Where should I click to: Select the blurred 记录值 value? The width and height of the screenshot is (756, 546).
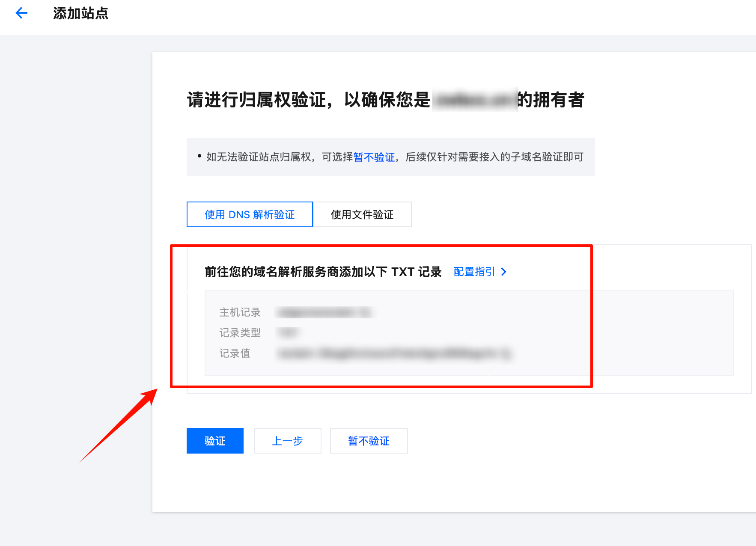[x=393, y=354]
